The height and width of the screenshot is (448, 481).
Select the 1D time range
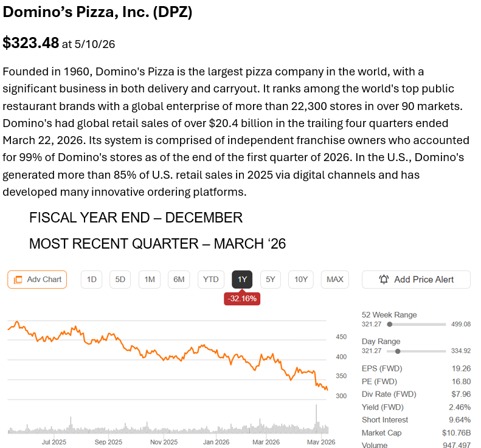(91, 280)
